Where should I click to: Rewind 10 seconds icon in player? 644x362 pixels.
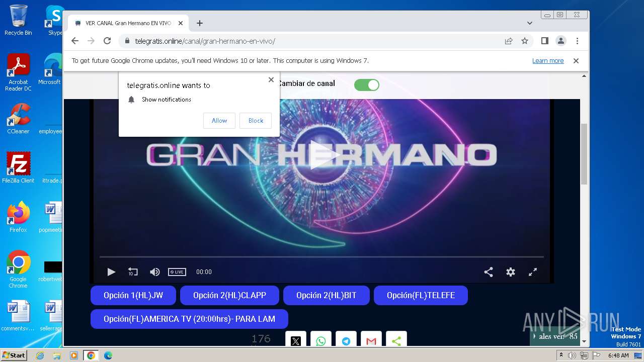pyautogui.click(x=133, y=272)
